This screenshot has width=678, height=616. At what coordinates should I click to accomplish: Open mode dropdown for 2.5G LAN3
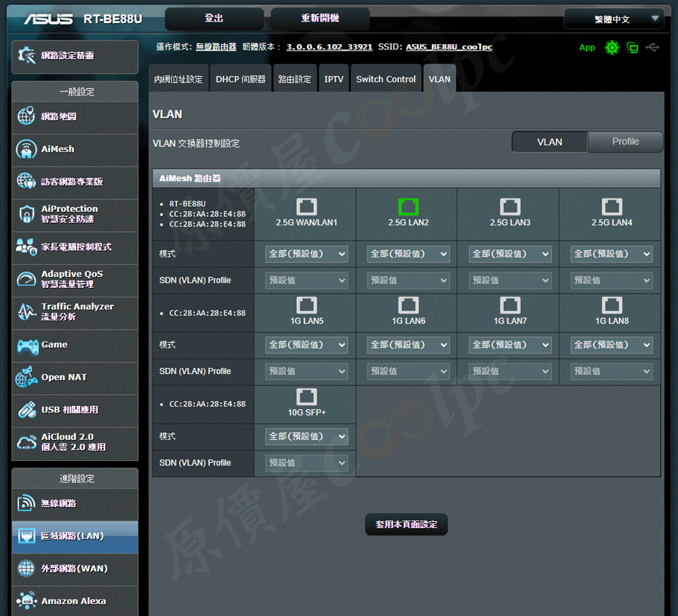tap(511, 253)
